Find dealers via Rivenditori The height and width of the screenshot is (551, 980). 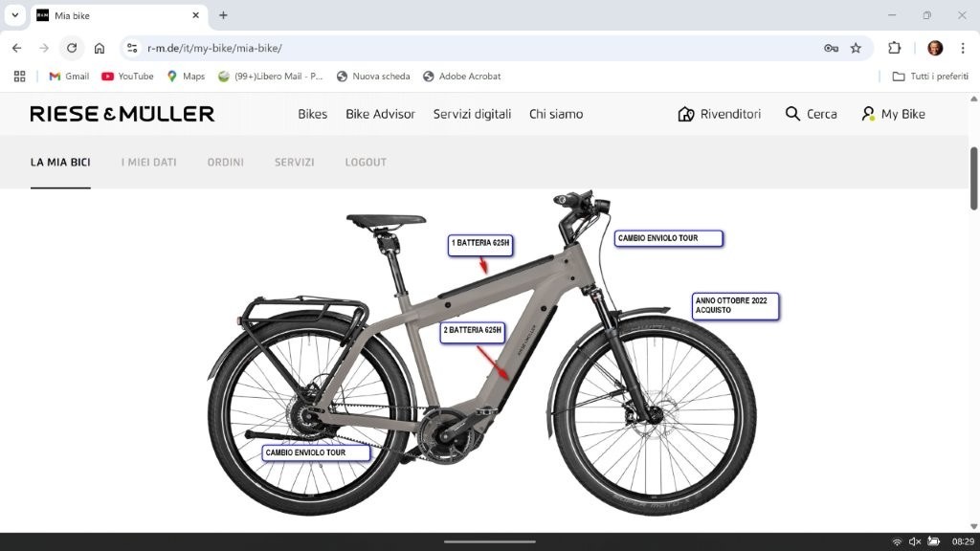[720, 114]
